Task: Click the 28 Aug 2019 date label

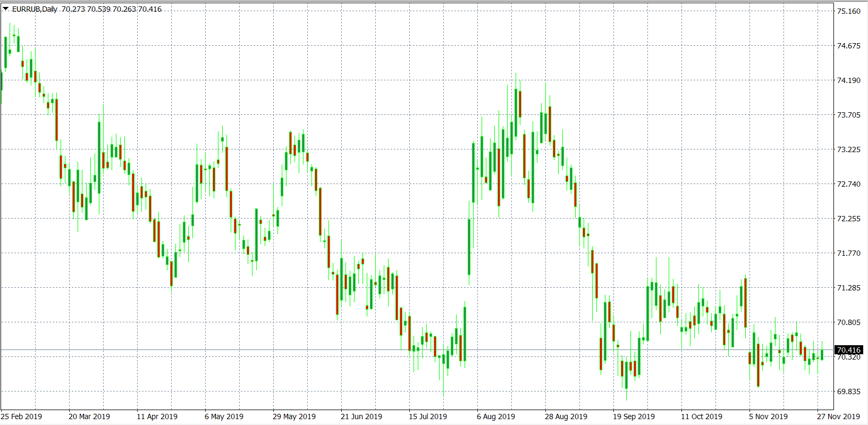Action: tap(566, 416)
